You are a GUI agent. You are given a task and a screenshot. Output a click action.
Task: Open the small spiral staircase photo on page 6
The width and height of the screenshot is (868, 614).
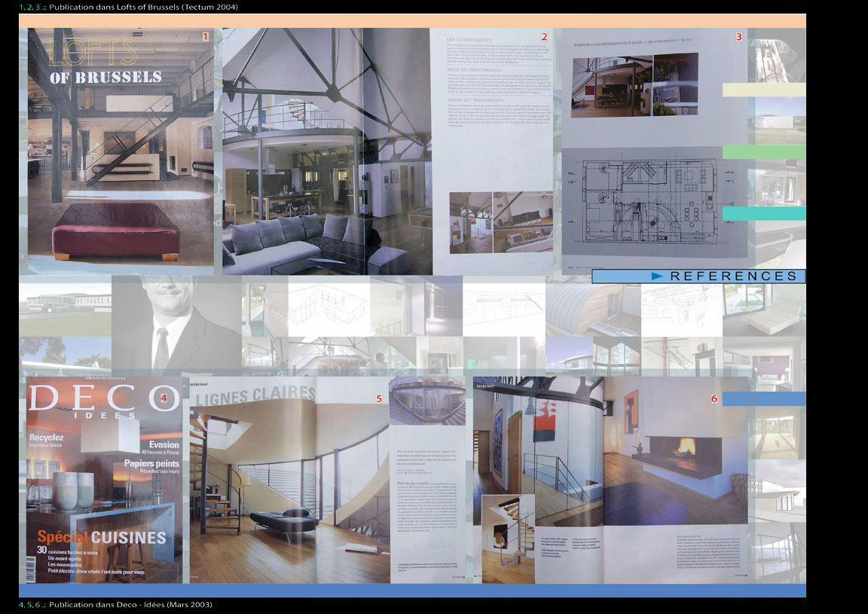508,538
